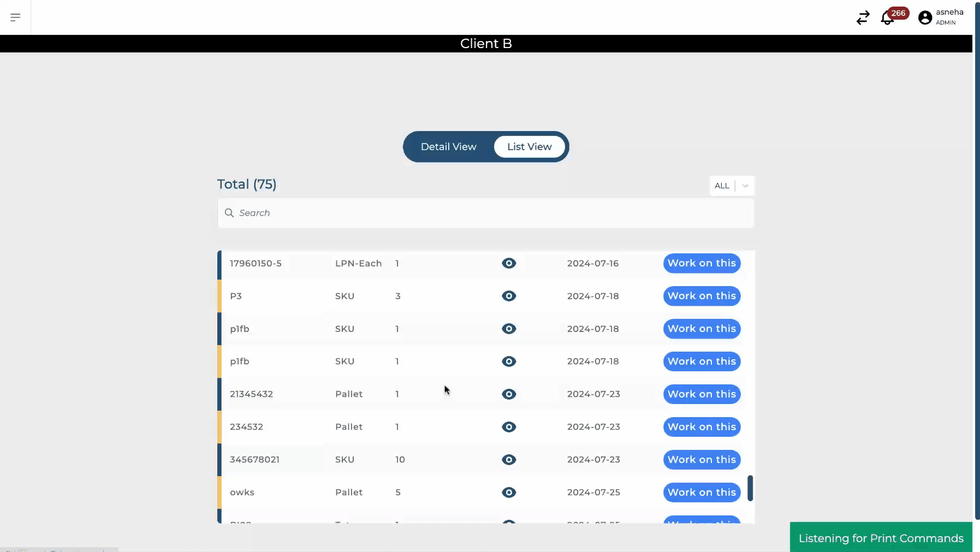Show details via eye icon for 21345432
The height and width of the screenshot is (552, 980).
pos(509,394)
